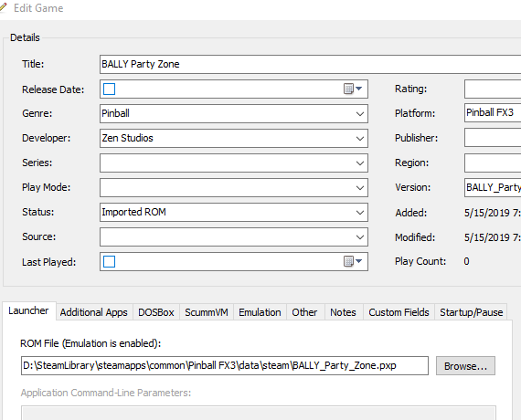Expand the Source dropdown
This screenshot has width=521, height=420.
tap(359, 237)
